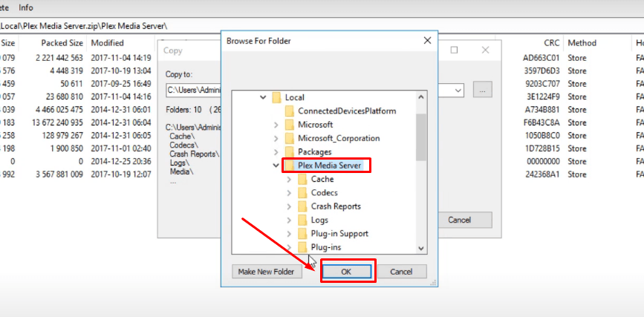Image resolution: width=644 pixels, height=317 pixels.
Task: Select the Crash Reports folder icon
Action: tap(303, 206)
